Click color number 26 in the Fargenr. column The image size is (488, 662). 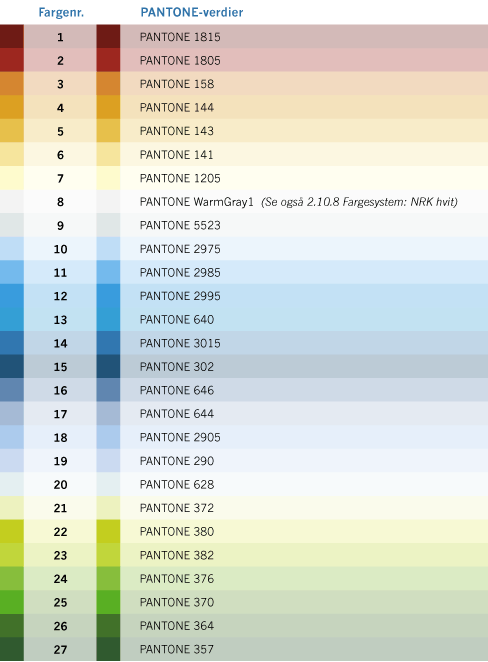(60, 626)
